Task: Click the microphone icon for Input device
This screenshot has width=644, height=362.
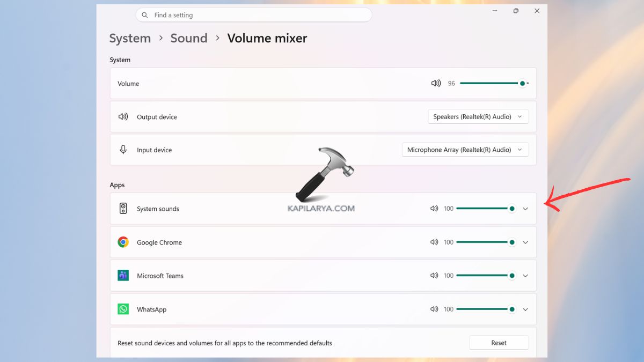Action: (123, 150)
